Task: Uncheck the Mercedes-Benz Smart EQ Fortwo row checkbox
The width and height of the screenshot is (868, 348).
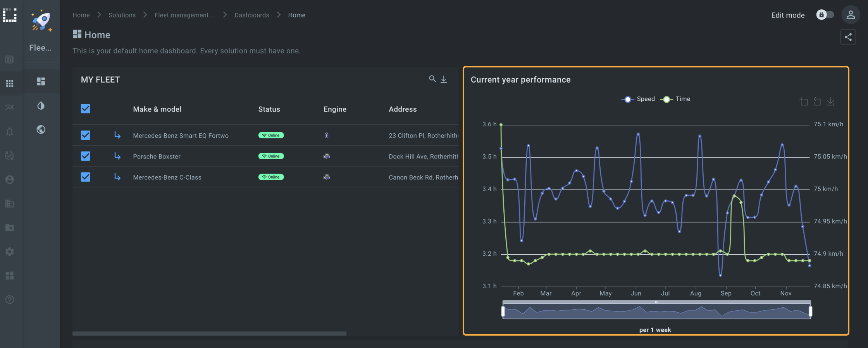Action: (x=86, y=135)
